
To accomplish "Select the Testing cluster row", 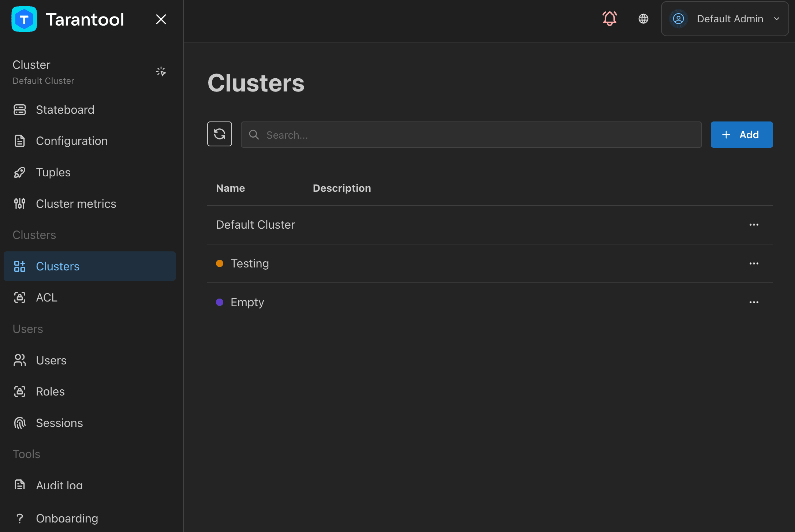I will [x=490, y=263].
